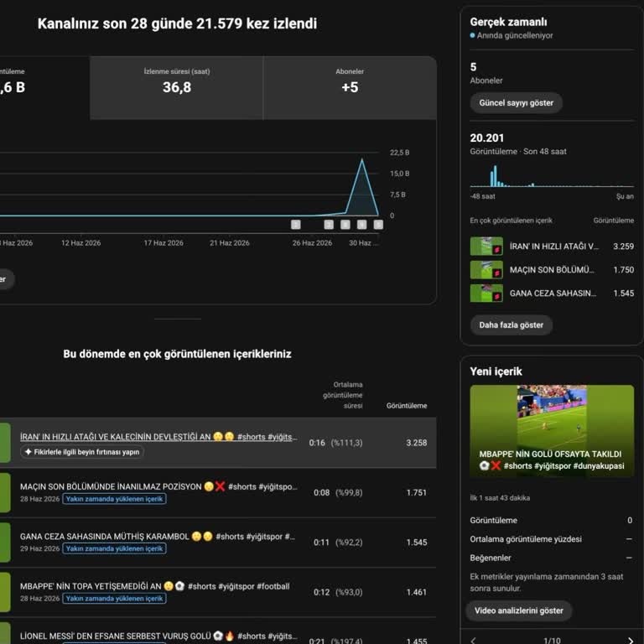Click Fikirlerle ilgili beyin fırtınası yapın chip
The height and width of the screenshot is (644, 644).
tap(82, 452)
